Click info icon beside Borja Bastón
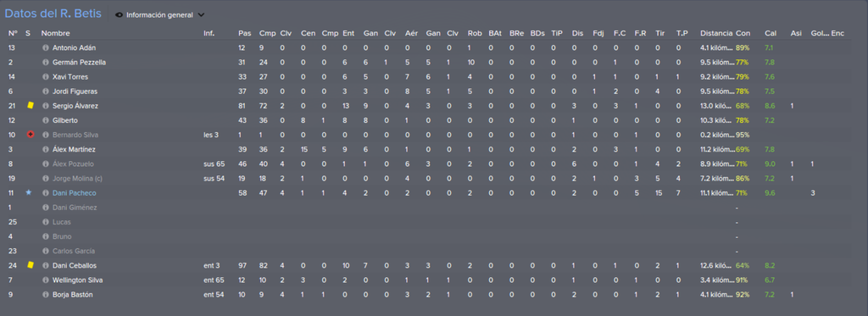 tap(46, 295)
